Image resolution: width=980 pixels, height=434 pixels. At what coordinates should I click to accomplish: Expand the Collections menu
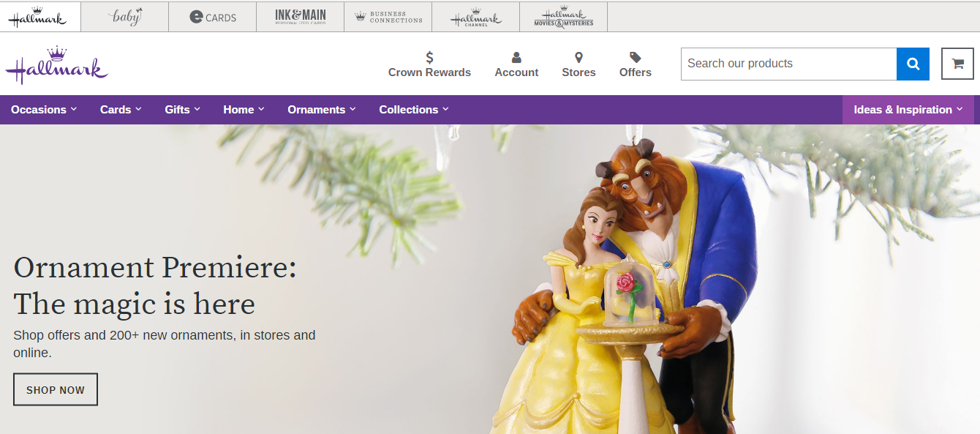(x=414, y=110)
